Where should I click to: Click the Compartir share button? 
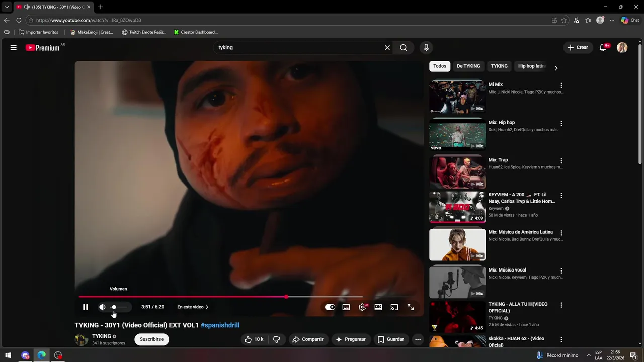(x=308, y=339)
